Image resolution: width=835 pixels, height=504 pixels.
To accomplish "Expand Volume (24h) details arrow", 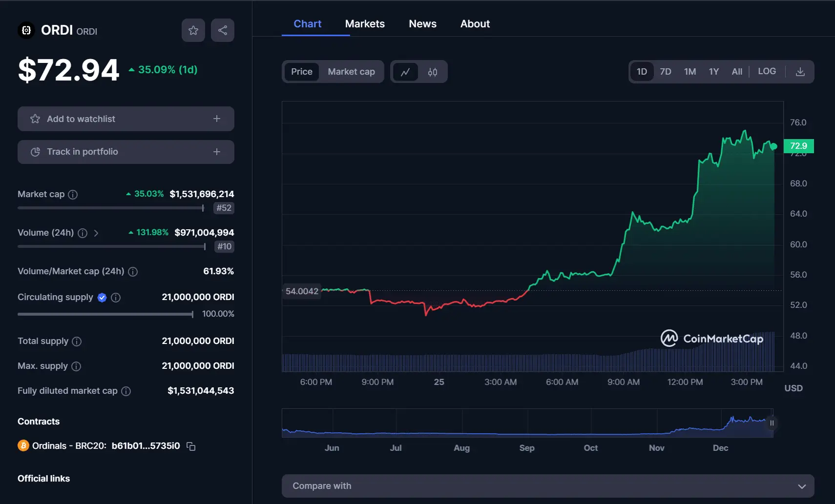I will pyautogui.click(x=96, y=233).
